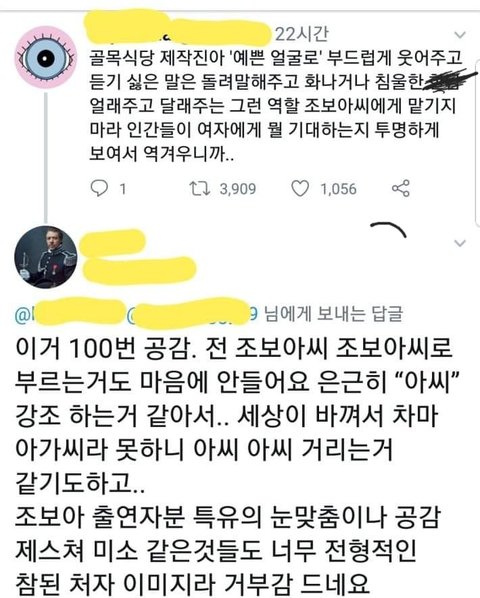The image size is (480, 598).
Task: Open the uniformed man profile avatar
Action: [45, 257]
